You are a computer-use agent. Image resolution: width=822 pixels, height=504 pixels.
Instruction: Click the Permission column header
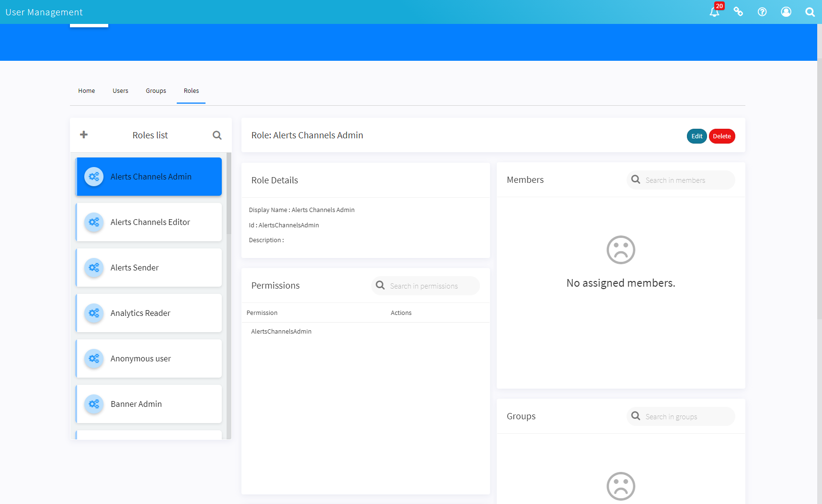pyautogui.click(x=262, y=313)
